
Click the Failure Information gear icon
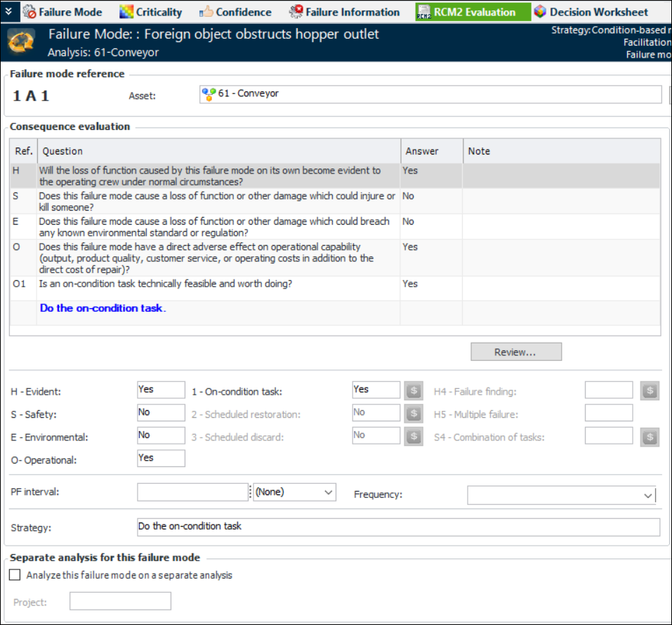[x=296, y=11]
